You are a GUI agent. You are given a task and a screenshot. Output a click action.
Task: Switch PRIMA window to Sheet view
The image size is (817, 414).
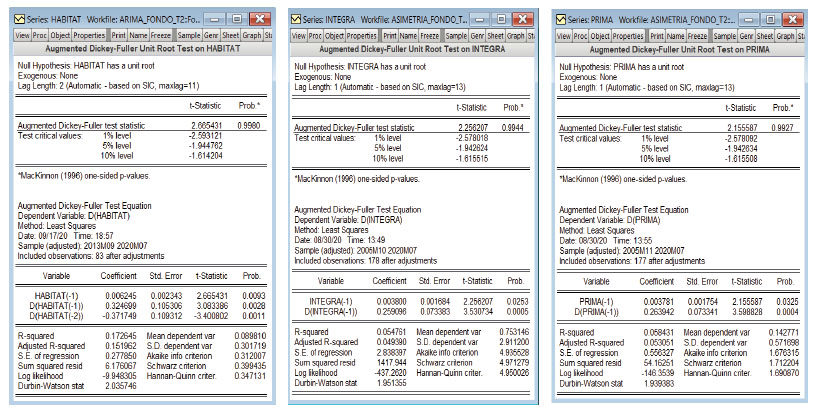(765, 36)
